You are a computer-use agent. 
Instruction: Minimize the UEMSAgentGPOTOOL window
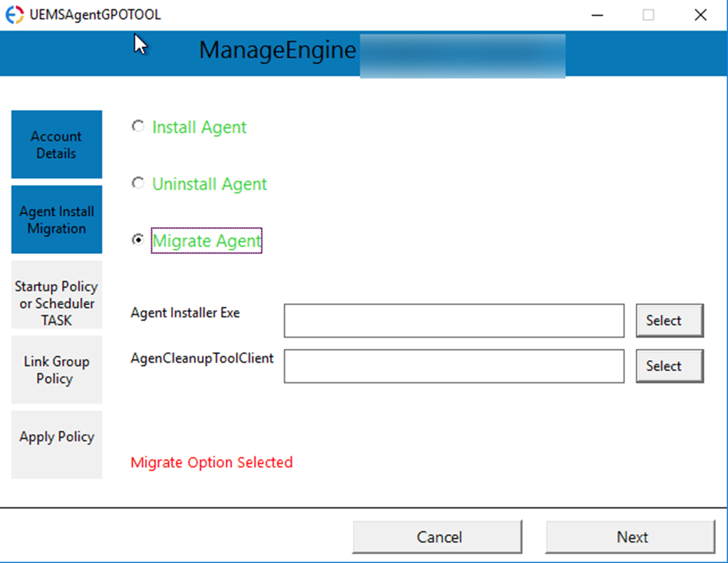point(597,14)
